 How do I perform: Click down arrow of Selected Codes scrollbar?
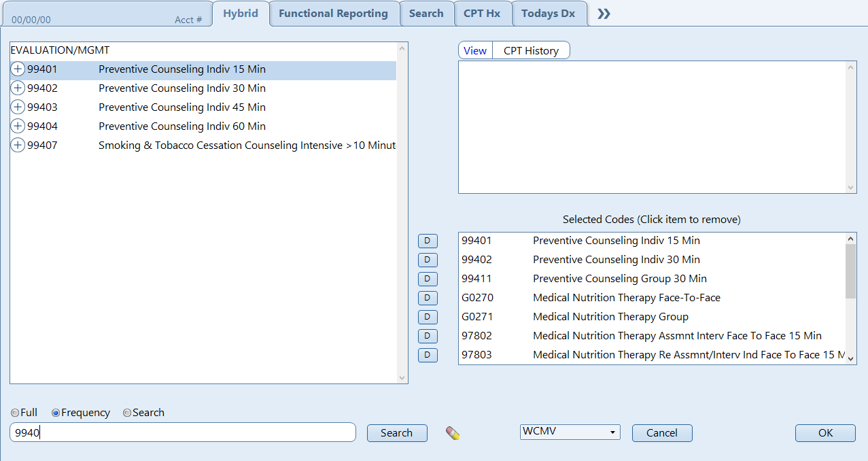(x=850, y=359)
